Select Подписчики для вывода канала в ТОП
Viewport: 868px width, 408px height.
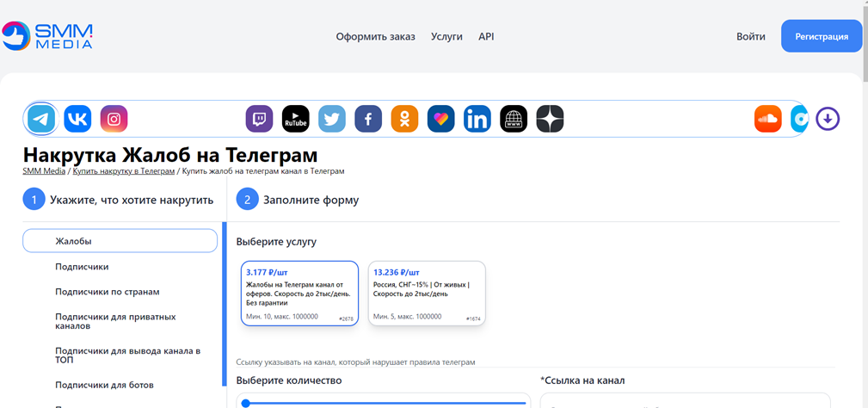pos(128,355)
